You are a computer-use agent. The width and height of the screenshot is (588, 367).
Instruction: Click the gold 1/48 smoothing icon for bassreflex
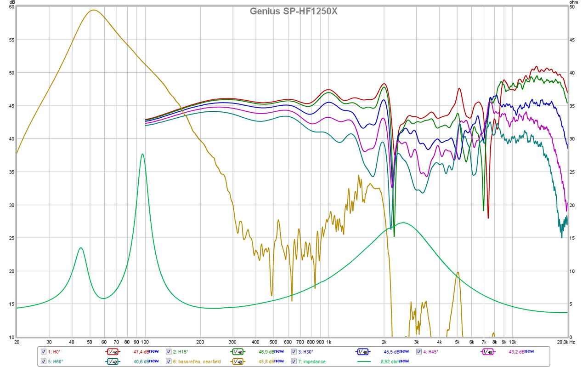(x=238, y=361)
